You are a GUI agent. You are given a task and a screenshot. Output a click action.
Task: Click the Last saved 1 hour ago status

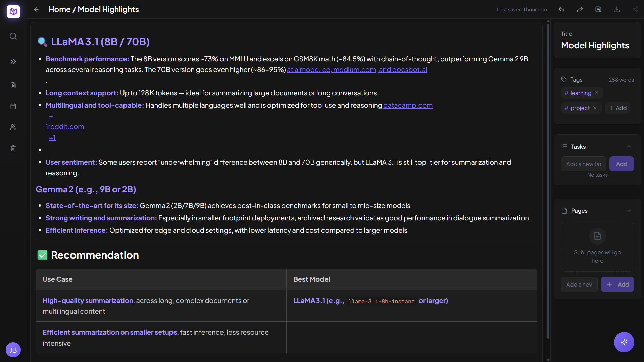point(522,9)
